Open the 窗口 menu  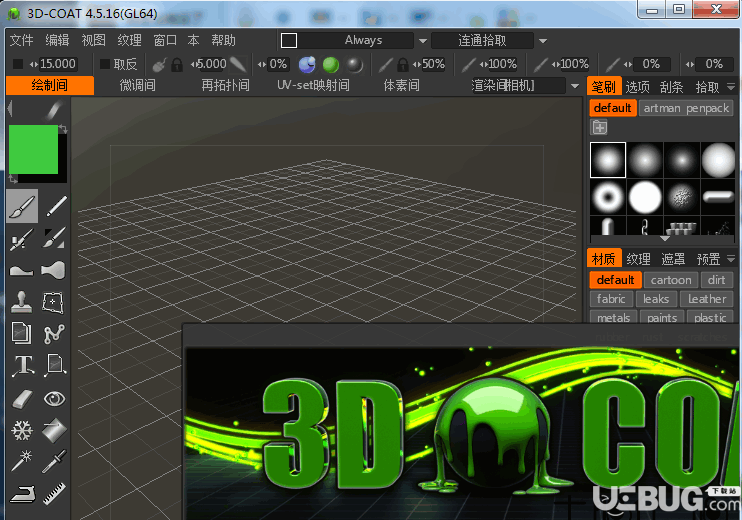165,40
